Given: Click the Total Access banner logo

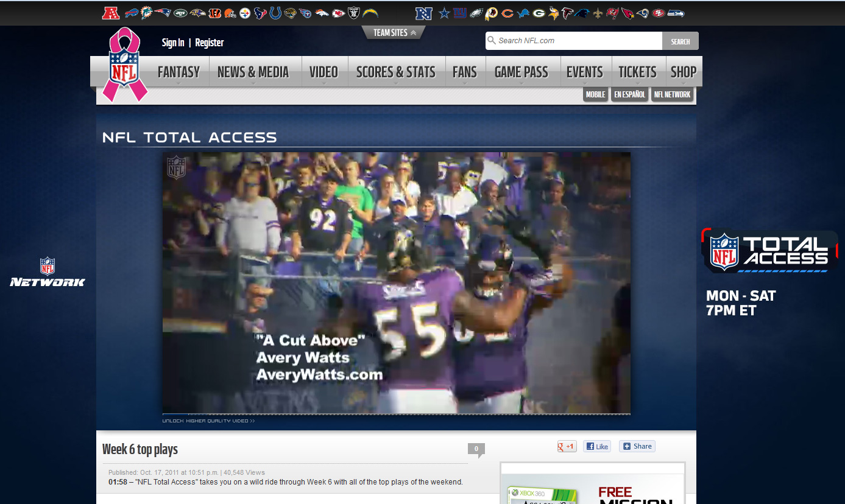Looking at the screenshot, I should click(770, 251).
